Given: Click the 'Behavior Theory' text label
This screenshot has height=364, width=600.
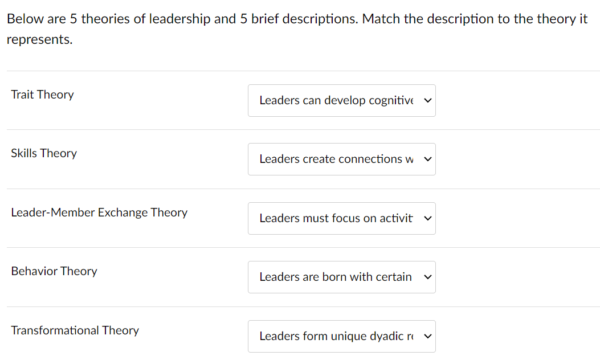Looking at the screenshot, I should (x=54, y=271).
